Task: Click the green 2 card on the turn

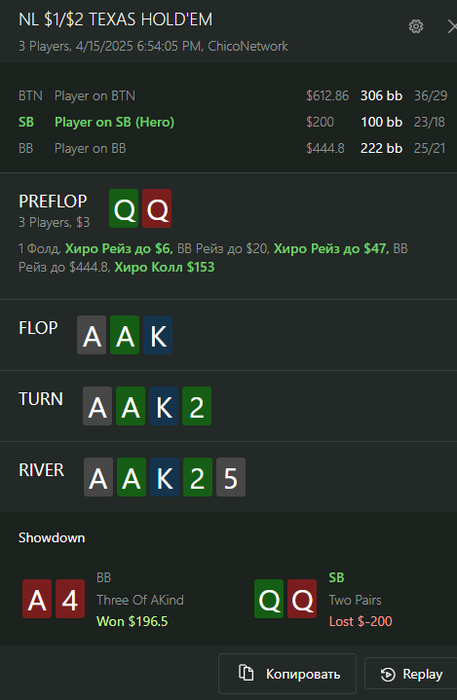Action: (197, 406)
